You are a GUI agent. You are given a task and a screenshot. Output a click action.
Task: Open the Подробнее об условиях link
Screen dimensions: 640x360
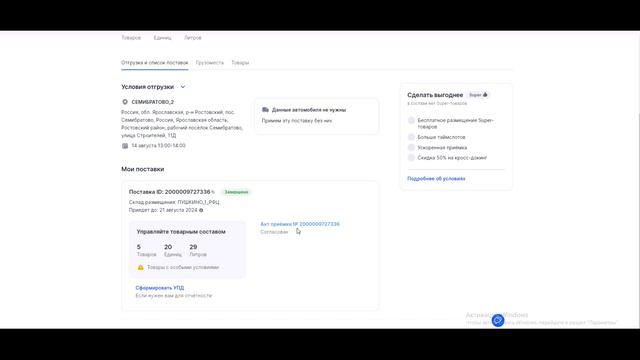pos(436,179)
